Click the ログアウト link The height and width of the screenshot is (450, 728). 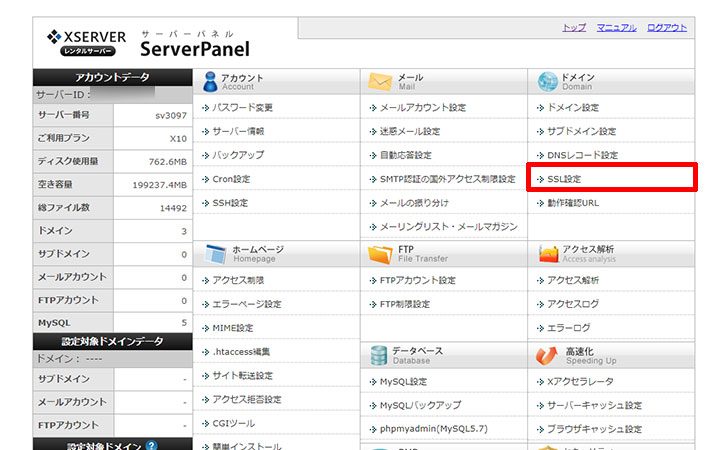tap(667, 27)
